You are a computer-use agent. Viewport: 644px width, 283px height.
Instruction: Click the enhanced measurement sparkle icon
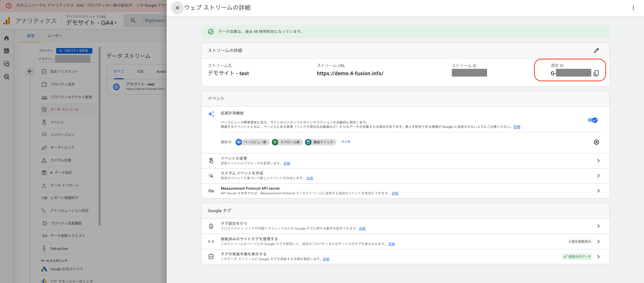[211, 114]
